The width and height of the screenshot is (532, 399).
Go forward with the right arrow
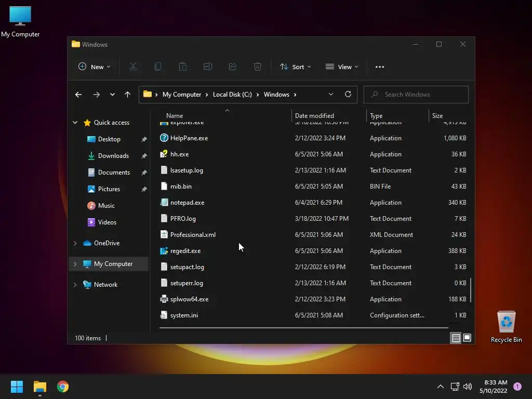97,95
